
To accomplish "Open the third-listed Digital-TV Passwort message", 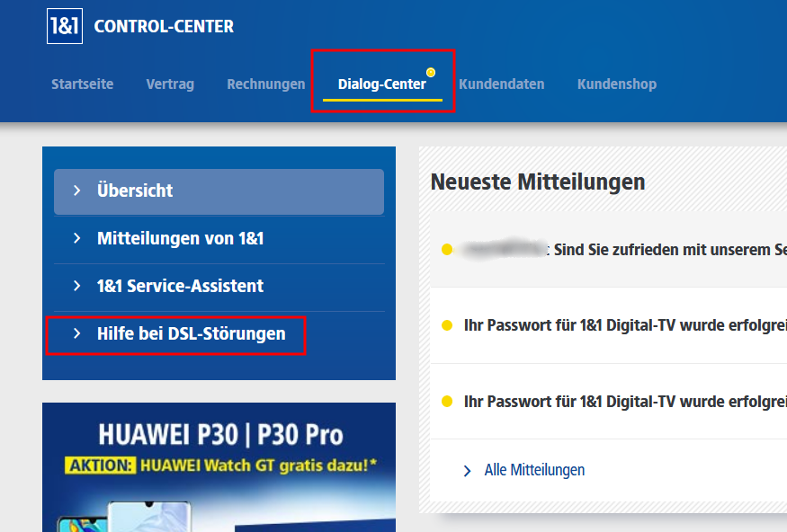I will (x=608, y=402).
